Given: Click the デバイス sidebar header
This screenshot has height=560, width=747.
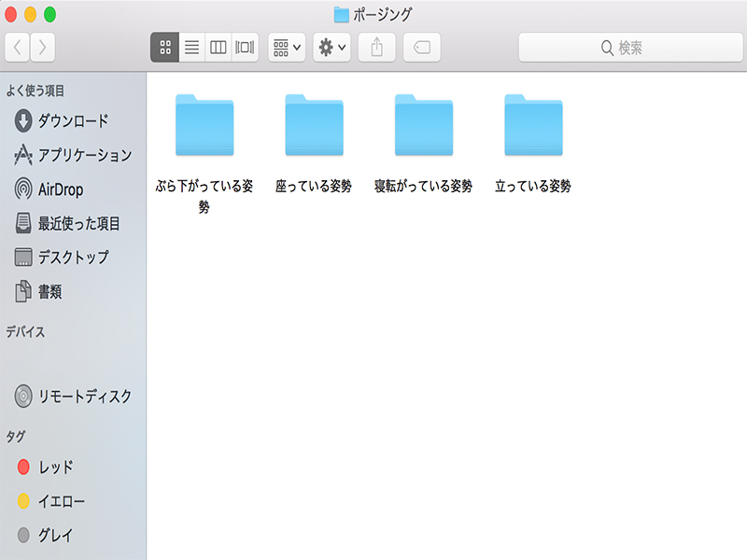Looking at the screenshot, I should click(25, 332).
